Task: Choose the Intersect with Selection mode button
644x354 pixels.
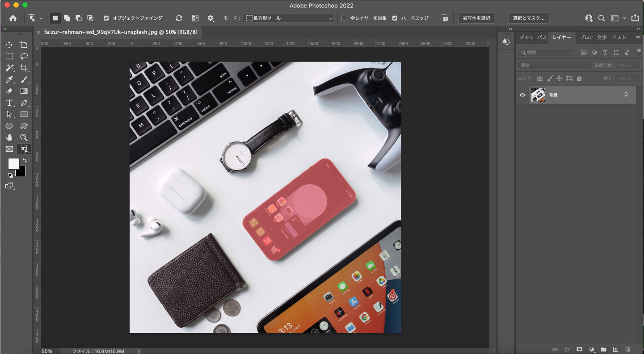Action: pyautogui.click(x=90, y=18)
